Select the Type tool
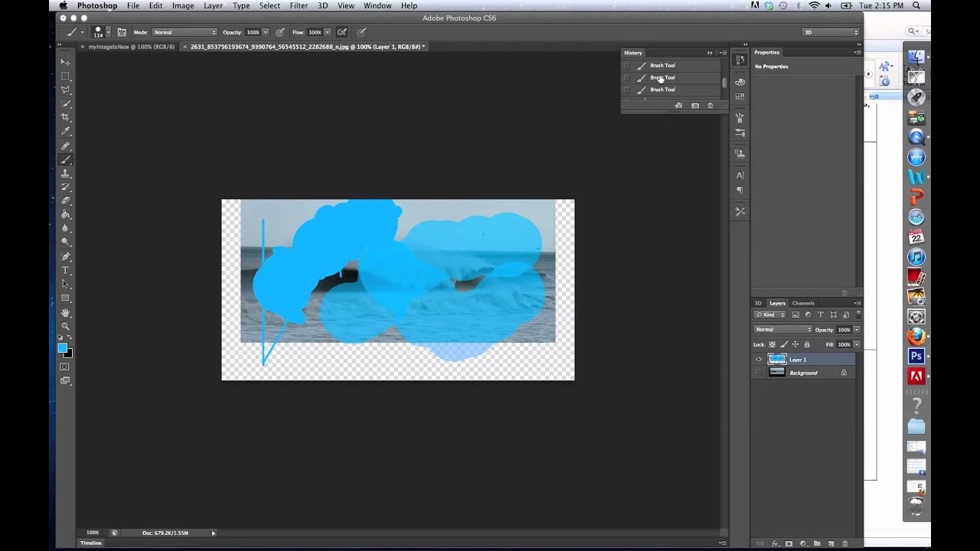 click(65, 270)
